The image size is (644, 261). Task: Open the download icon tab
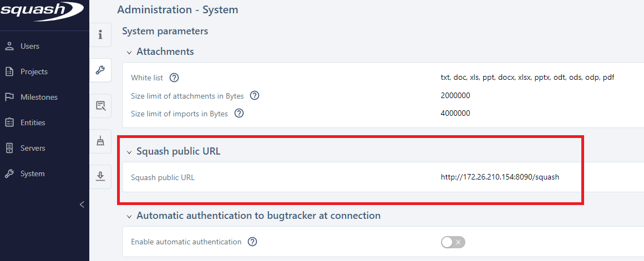tap(100, 176)
